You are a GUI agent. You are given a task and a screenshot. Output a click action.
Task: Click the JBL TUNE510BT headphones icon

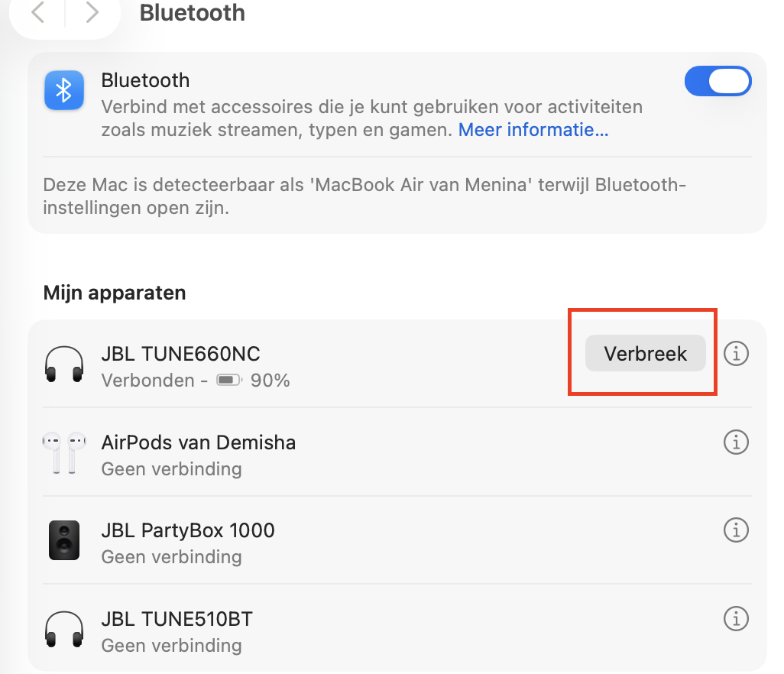64,630
